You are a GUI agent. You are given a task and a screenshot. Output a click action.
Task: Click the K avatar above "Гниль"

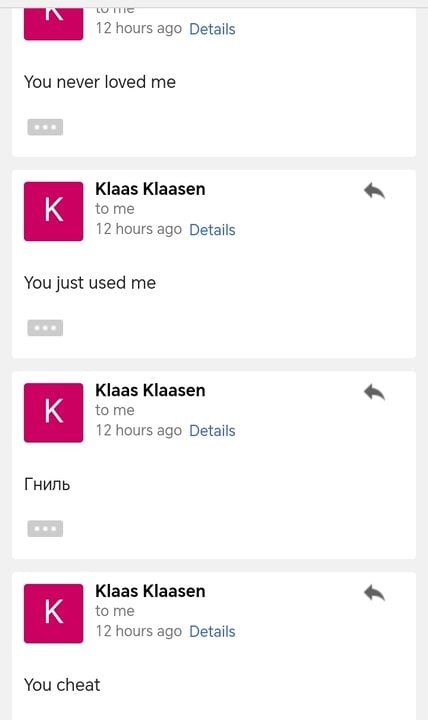(54, 412)
